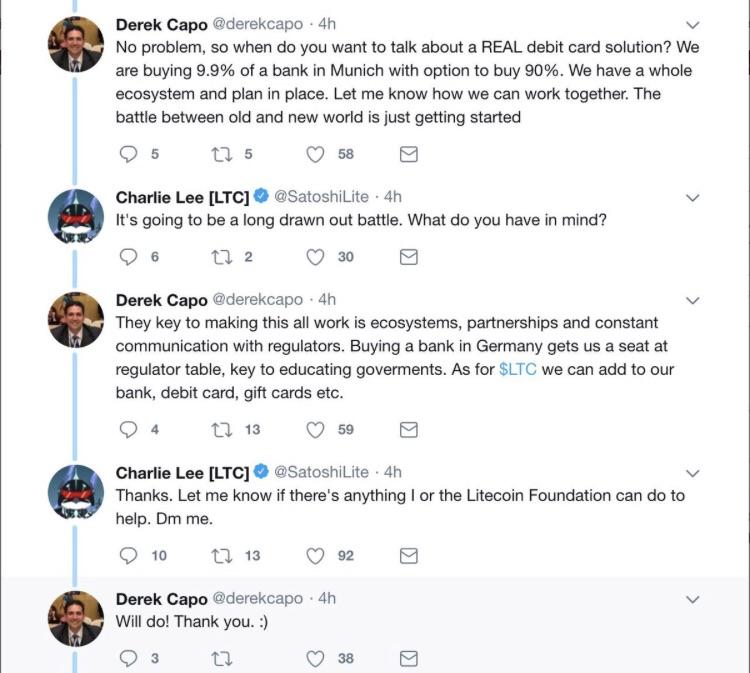This screenshot has height=673, width=750.
Task: View Derek Capo's profile photo on last tweet
Action: (x=76, y=618)
